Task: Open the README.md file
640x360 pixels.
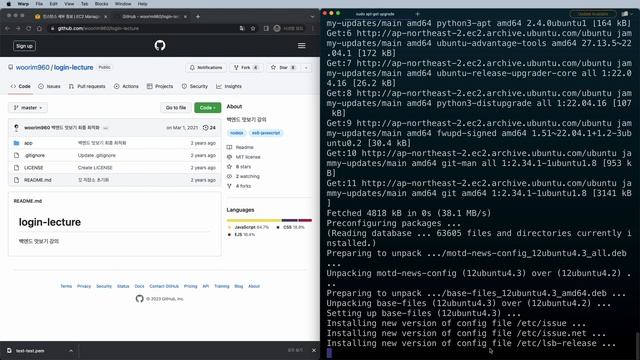Action: click(38, 180)
